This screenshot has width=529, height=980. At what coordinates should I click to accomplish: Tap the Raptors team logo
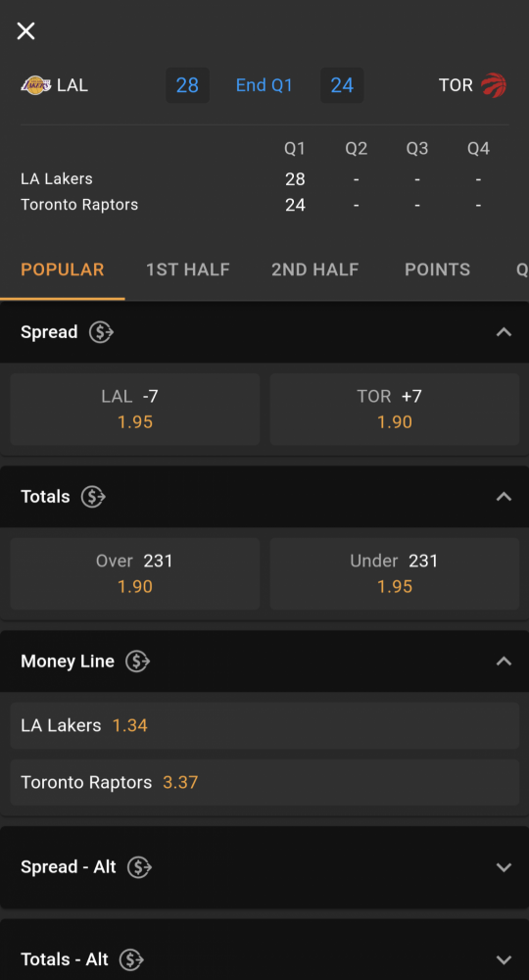click(494, 85)
